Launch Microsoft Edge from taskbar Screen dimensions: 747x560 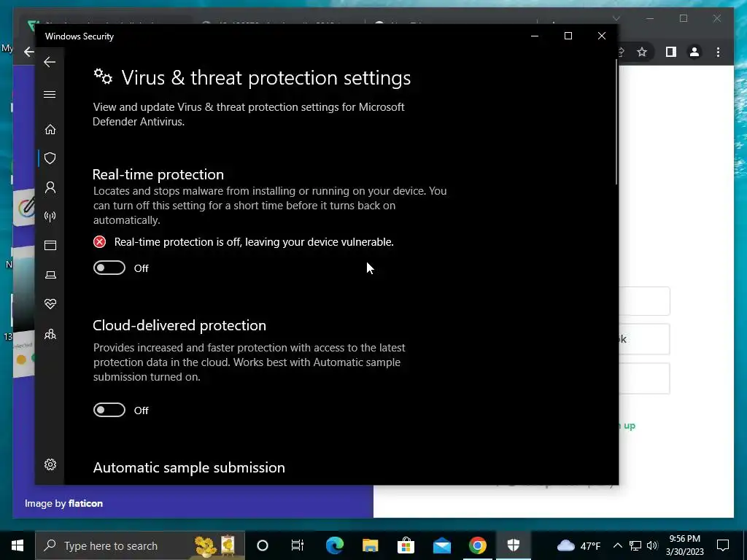click(334, 545)
